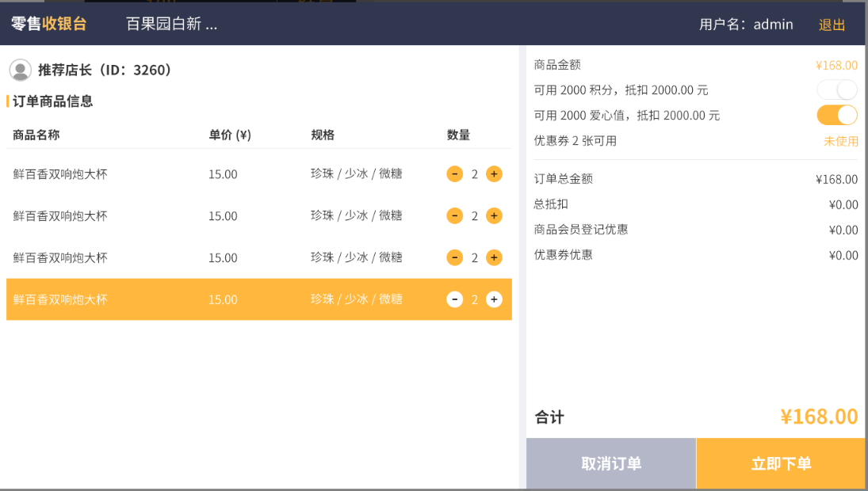
Task: Open coupon selection via 未使用
Action: 840,141
